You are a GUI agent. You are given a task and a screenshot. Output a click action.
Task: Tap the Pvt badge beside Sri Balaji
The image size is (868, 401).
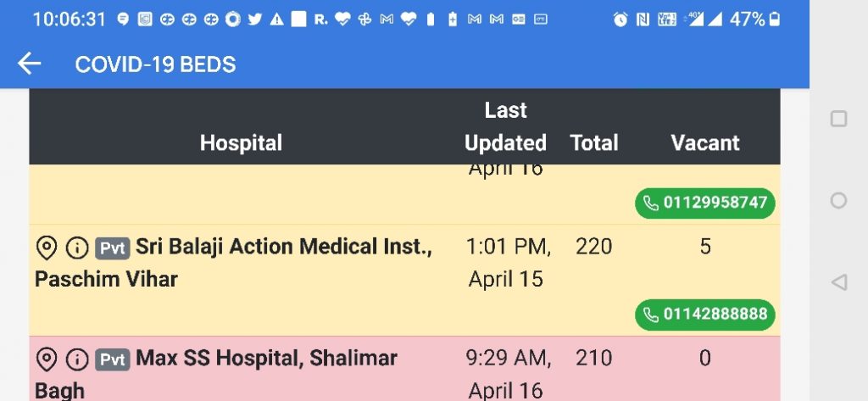[x=113, y=248]
